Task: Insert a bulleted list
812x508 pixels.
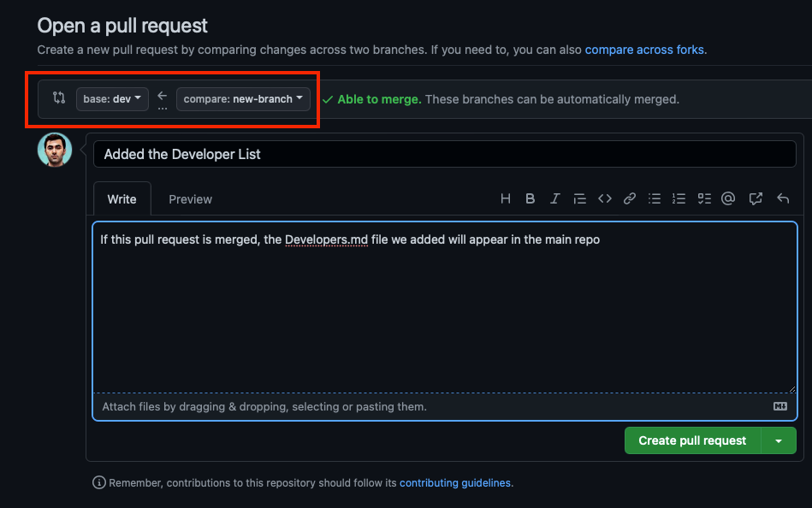Action: click(655, 198)
